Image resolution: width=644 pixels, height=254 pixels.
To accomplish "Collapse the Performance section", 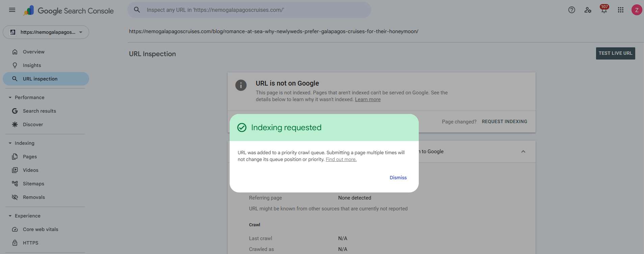I will (x=10, y=97).
